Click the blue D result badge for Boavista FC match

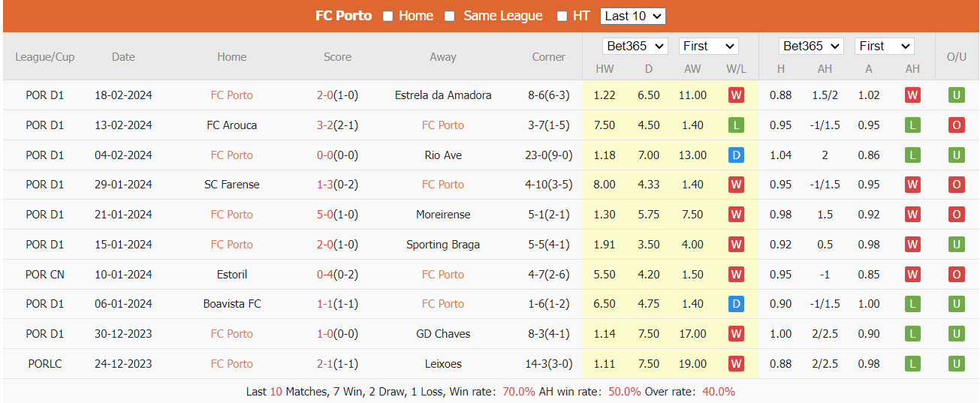pos(736,304)
